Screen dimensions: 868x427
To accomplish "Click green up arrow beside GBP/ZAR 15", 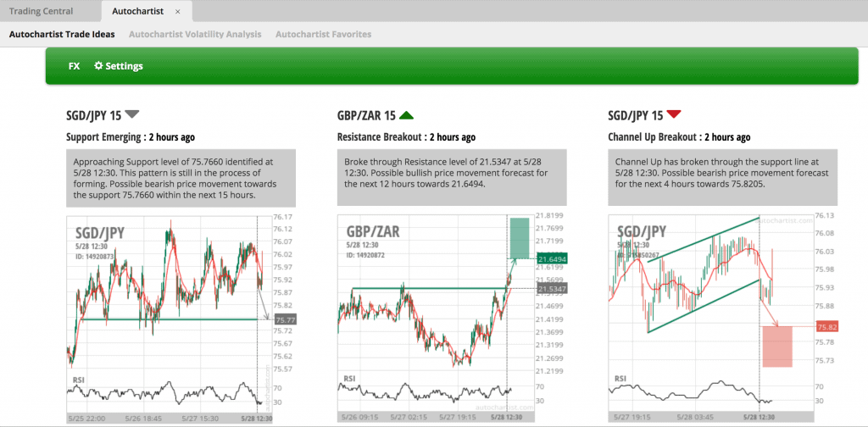I will (x=406, y=115).
